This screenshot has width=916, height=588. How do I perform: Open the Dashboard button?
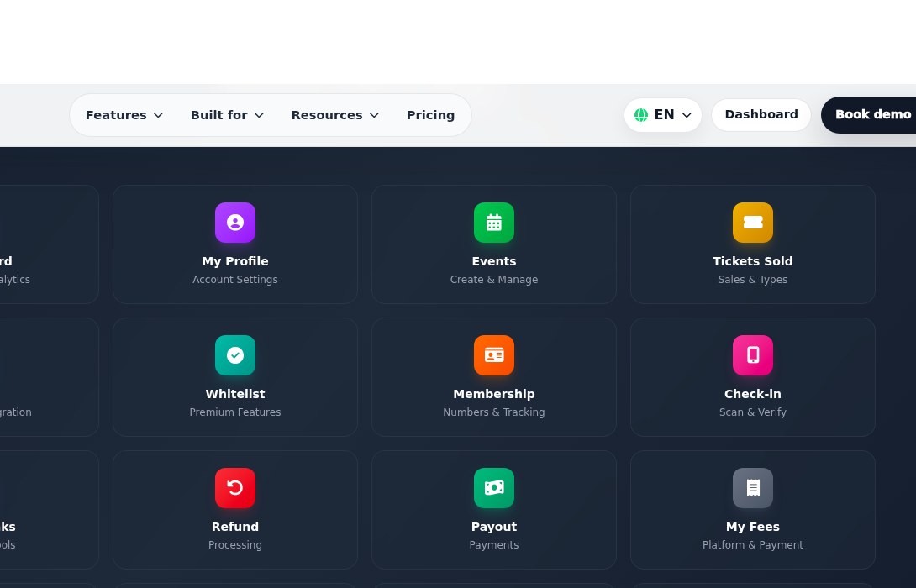[761, 114]
